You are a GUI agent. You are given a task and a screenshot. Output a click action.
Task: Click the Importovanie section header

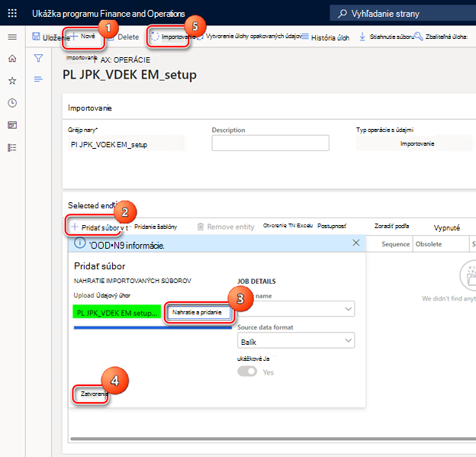click(x=90, y=108)
